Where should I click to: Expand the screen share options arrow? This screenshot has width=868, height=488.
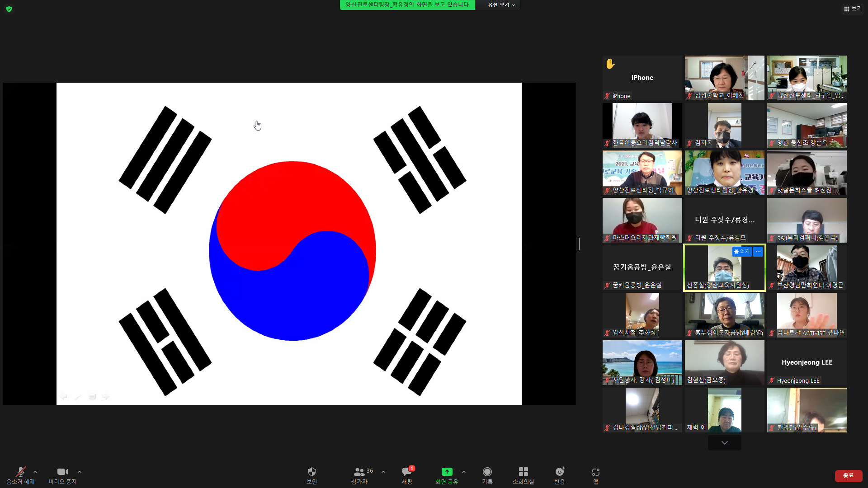[464, 472]
